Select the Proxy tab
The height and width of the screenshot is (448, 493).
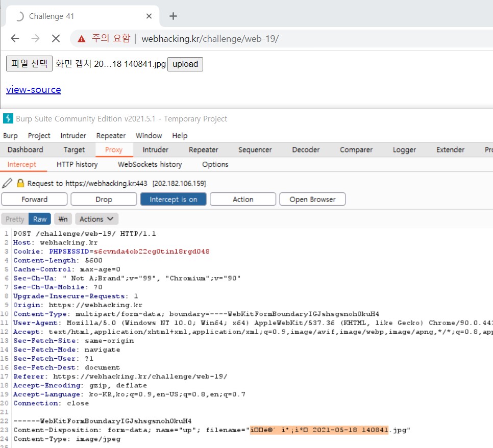pos(114,150)
